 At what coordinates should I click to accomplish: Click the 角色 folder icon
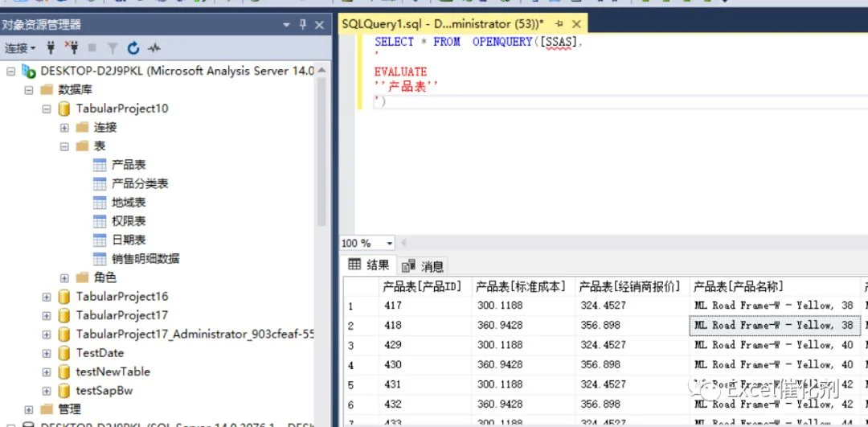coord(82,277)
